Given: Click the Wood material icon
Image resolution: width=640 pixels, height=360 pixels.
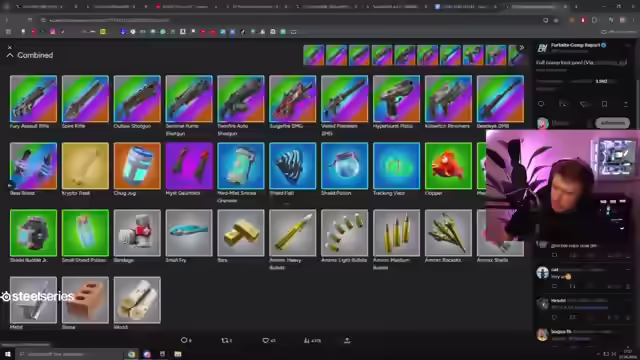Looking at the screenshot, I should (137, 300).
